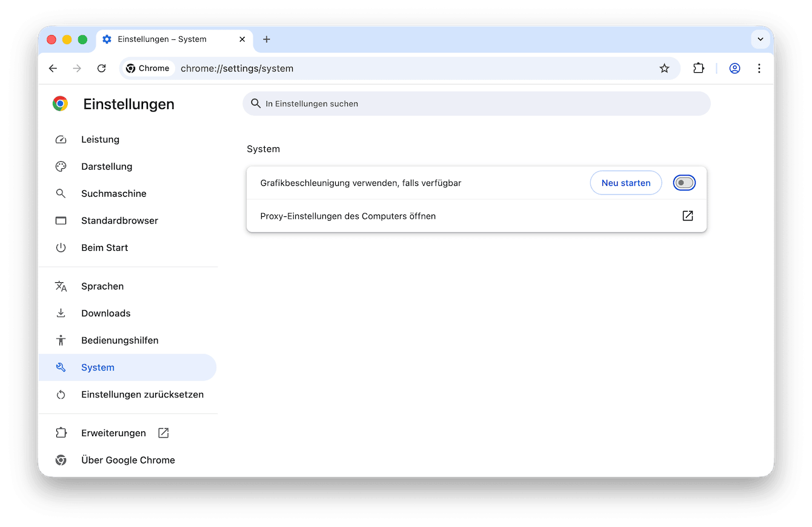
Task: Click the Bedienungshilfen accessibility icon
Action: (x=61, y=340)
